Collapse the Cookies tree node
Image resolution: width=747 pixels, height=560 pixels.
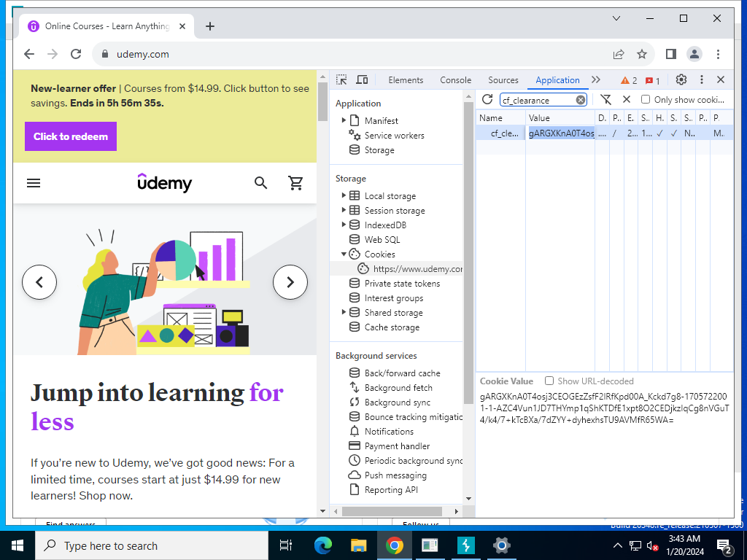[344, 254]
